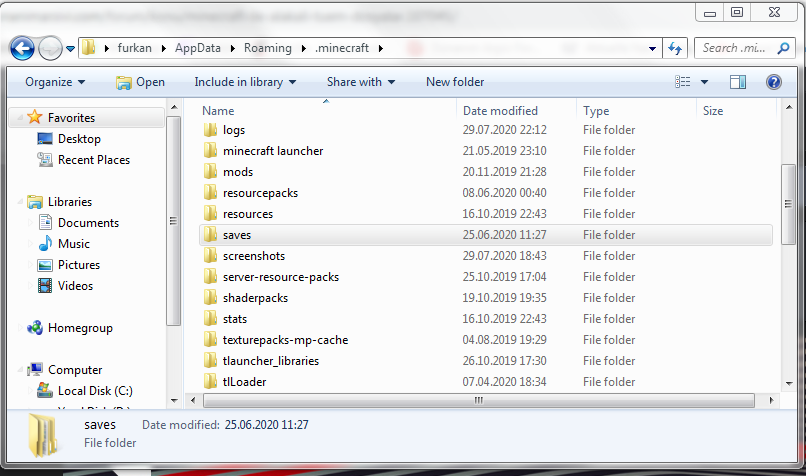Click the folder icon in address bar
This screenshot has height=476, width=806.
click(89, 48)
